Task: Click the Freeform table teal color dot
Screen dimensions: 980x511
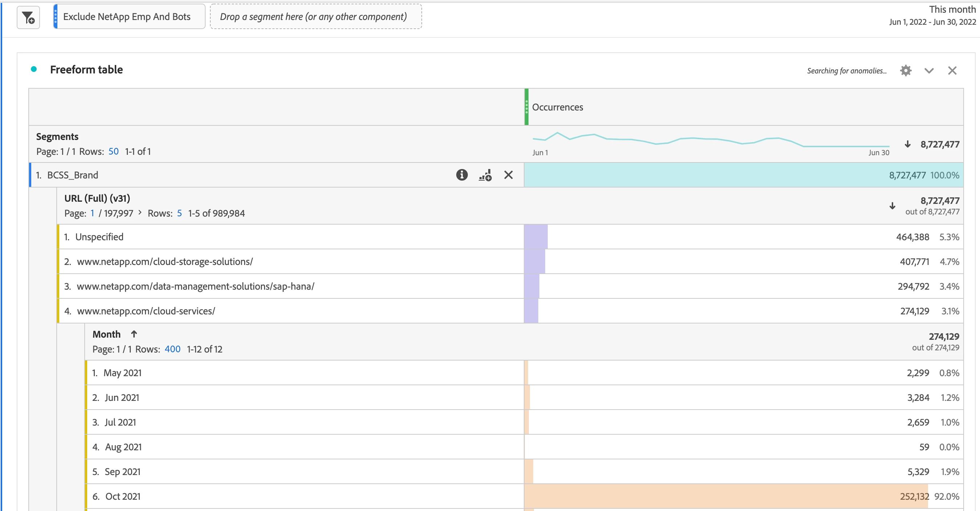Action: pos(34,69)
